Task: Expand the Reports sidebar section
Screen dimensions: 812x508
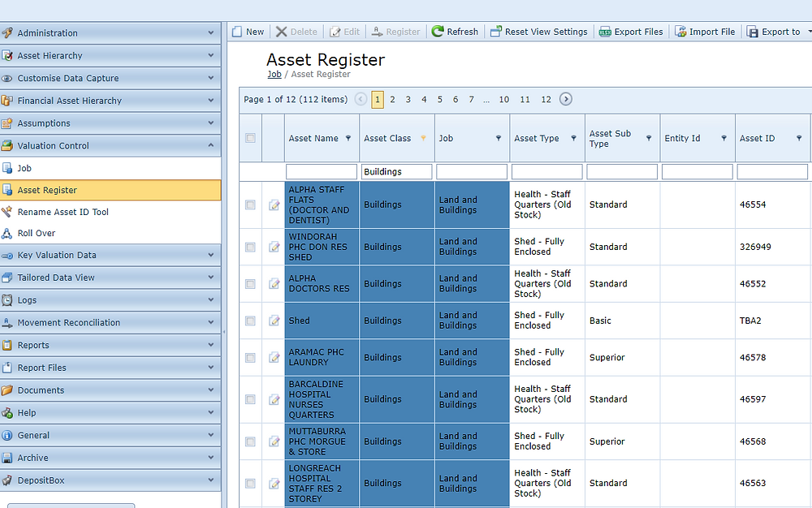Action: [x=110, y=345]
